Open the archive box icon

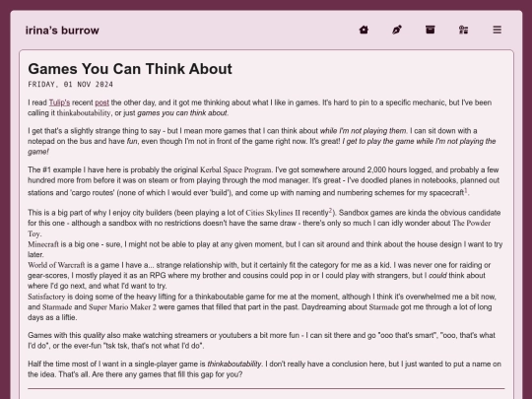click(431, 30)
